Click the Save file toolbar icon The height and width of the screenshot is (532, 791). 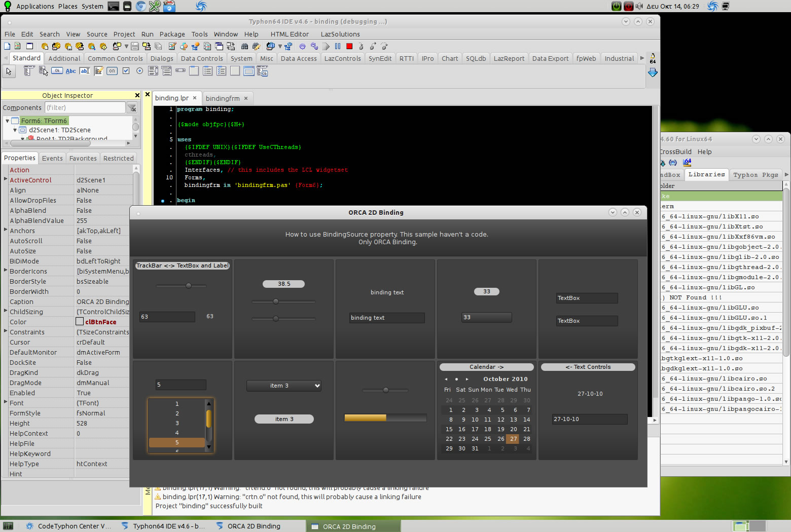[134, 46]
